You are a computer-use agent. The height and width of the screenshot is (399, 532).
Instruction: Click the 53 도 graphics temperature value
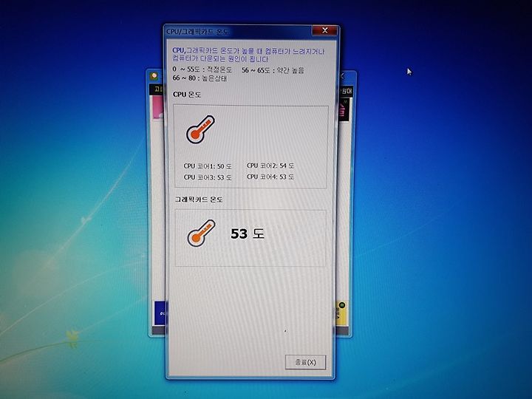pos(248,233)
